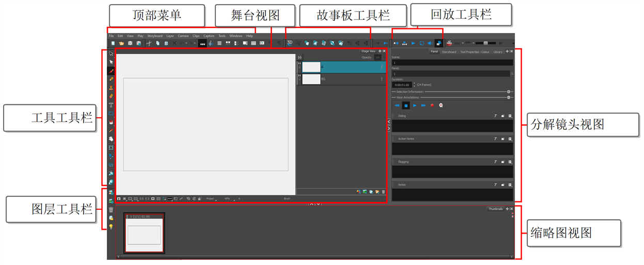The height and width of the screenshot is (265, 644).
Task: Select the Text tool in the tools toolbar
Action: click(111, 104)
